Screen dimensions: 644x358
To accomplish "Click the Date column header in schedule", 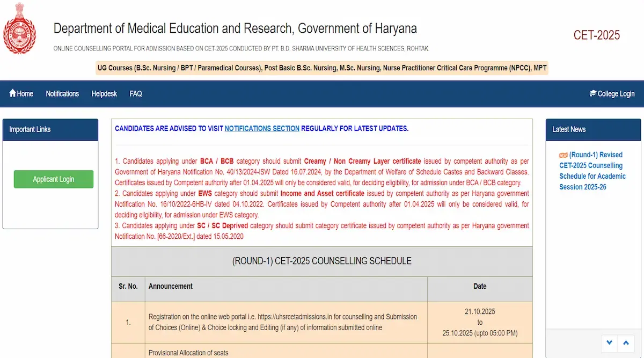I will tap(480, 286).
